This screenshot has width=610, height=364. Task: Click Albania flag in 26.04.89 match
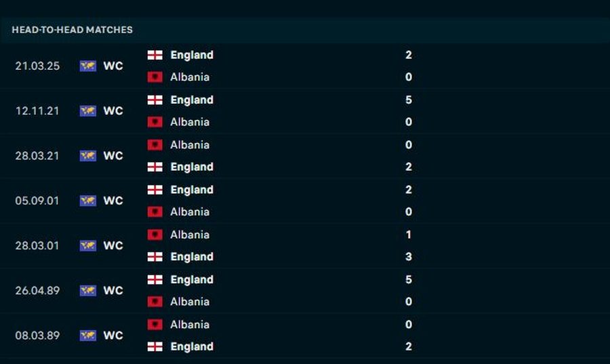click(x=155, y=302)
